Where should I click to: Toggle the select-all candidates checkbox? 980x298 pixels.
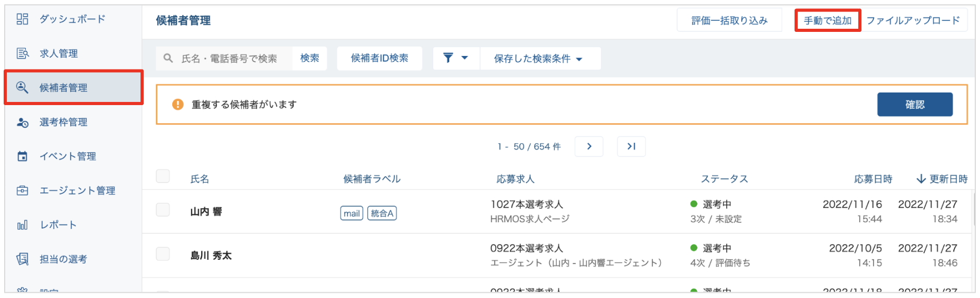pos(163,176)
